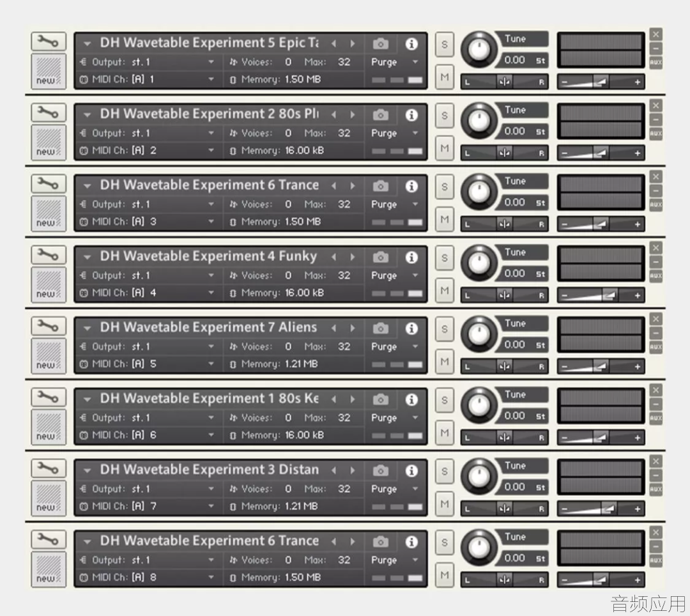
Task: Click camera icon on Experiment 1 80s instrument
Action: click(x=381, y=399)
